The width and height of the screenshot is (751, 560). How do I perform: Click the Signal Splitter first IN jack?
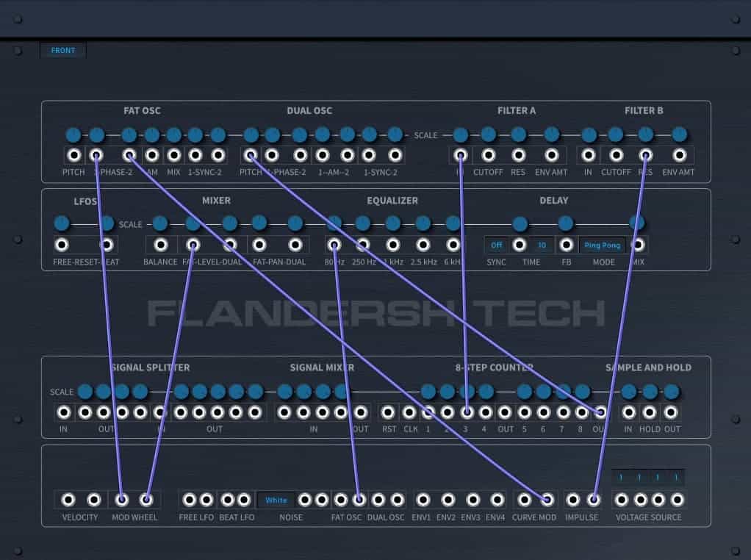[64, 412]
